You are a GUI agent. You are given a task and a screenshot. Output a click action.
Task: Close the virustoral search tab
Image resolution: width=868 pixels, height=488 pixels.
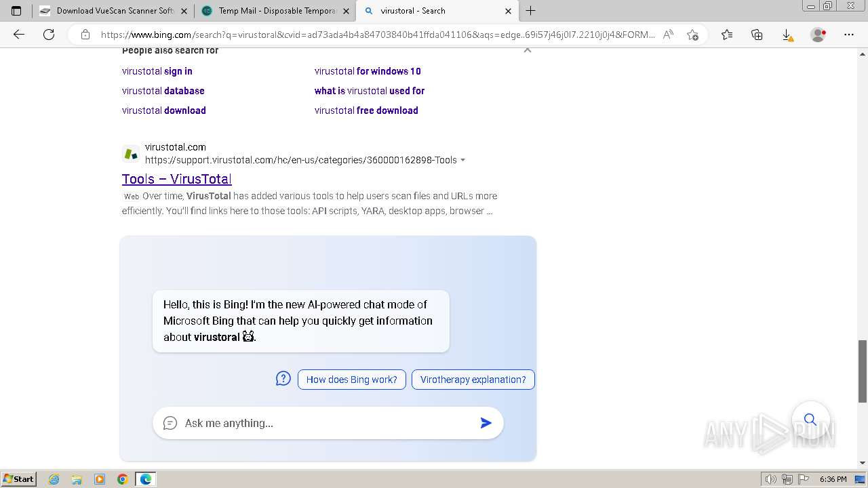point(509,11)
